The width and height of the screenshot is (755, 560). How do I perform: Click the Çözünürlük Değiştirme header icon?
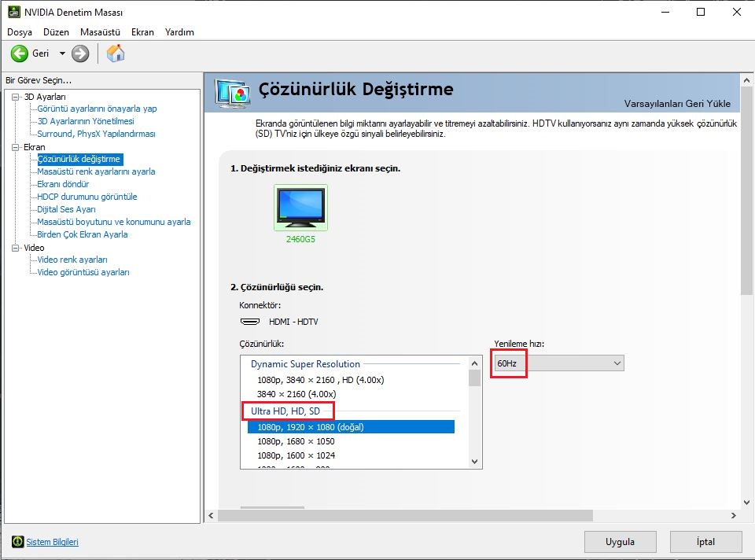pos(233,93)
